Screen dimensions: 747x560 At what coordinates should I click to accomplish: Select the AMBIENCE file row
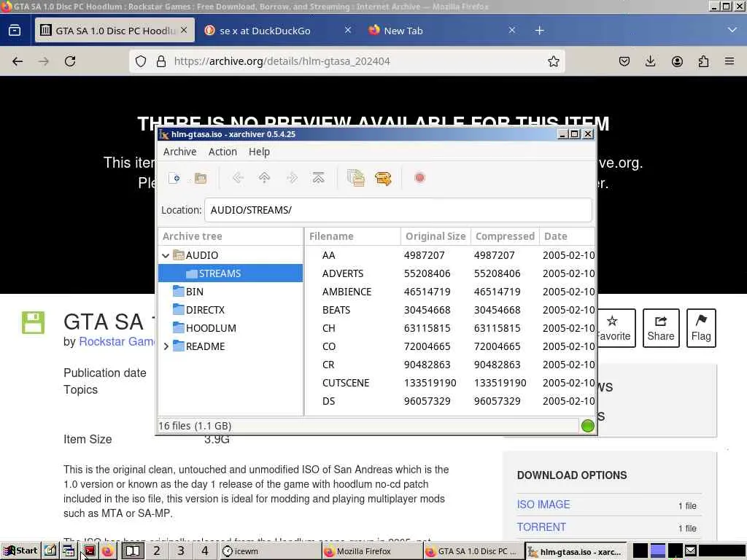tap(450, 292)
